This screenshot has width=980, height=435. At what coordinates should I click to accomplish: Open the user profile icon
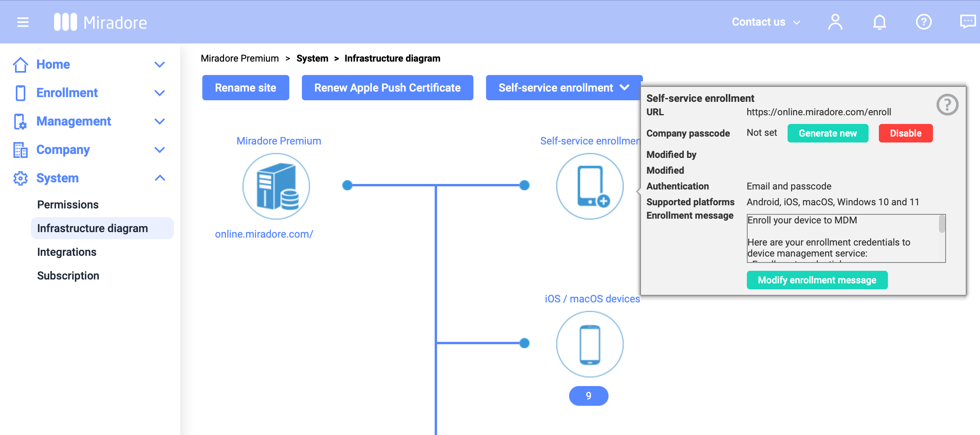835,22
